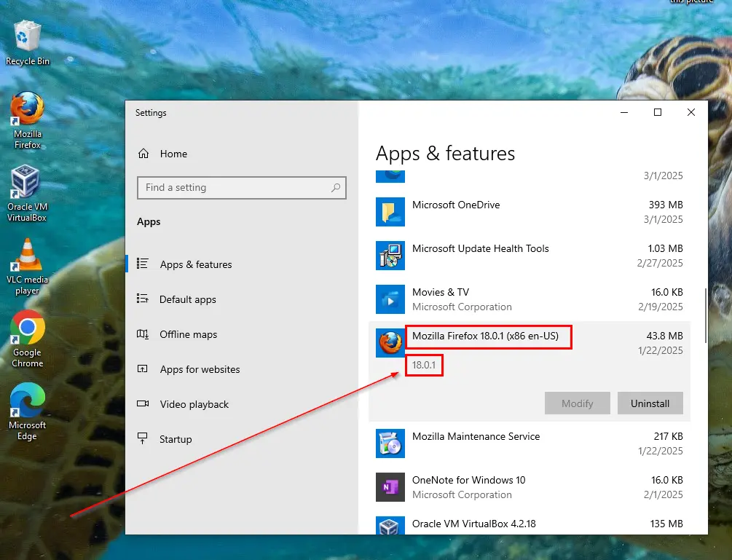Image resolution: width=732 pixels, height=560 pixels.
Task: Click the Find a setting search box
Action: [x=241, y=188]
